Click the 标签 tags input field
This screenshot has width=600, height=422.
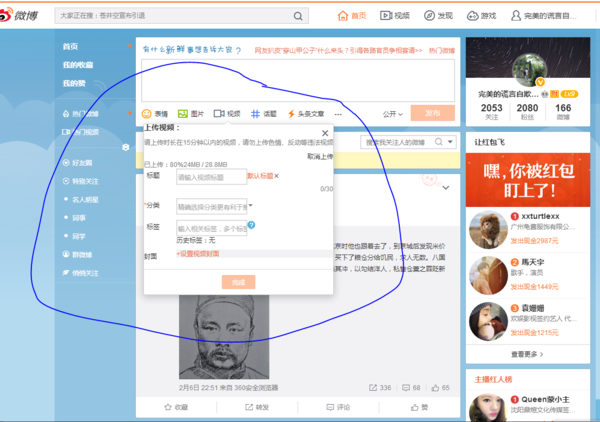pos(212,228)
